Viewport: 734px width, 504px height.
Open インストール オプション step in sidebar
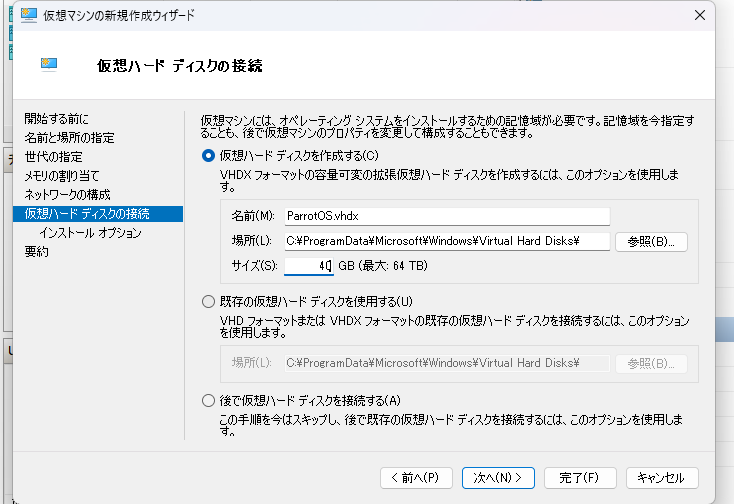[x=90, y=233]
